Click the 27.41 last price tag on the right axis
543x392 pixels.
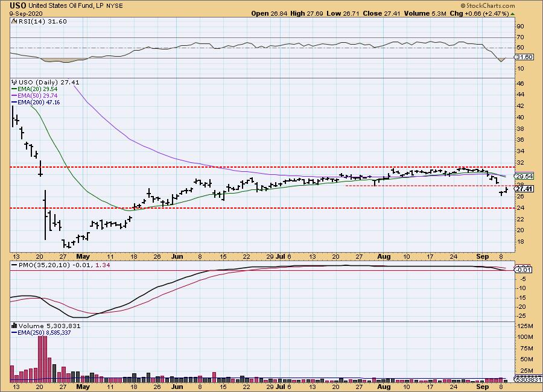[524, 189]
